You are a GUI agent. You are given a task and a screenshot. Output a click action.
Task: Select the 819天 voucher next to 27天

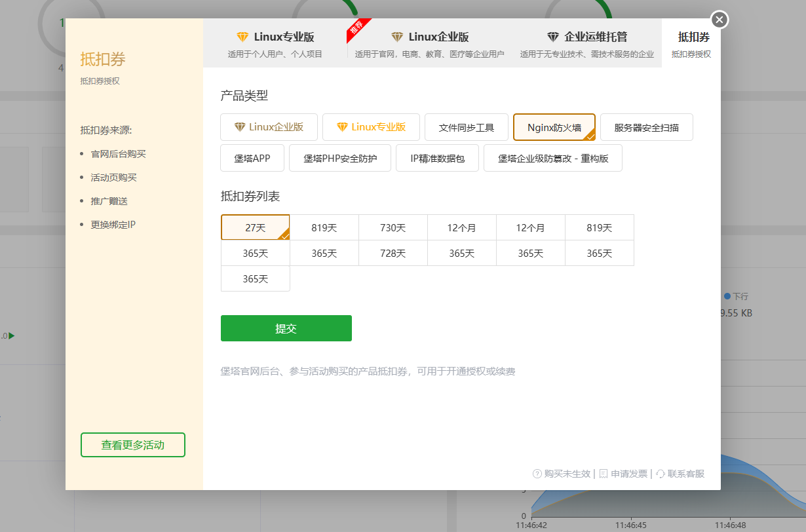(x=324, y=227)
